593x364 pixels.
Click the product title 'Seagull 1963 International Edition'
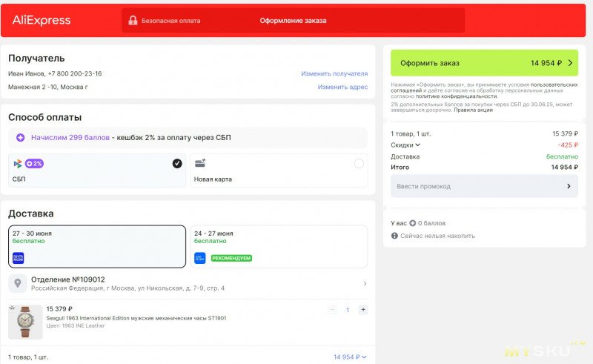[x=136, y=318]
